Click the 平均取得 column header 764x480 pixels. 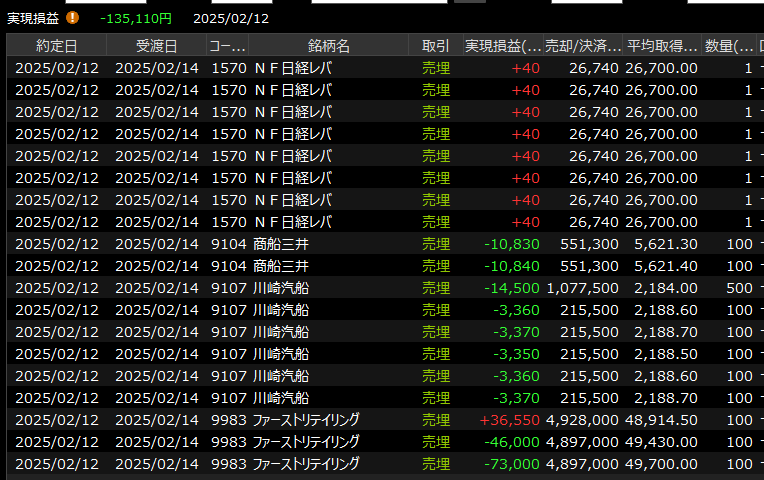click(x=661, y=46)
